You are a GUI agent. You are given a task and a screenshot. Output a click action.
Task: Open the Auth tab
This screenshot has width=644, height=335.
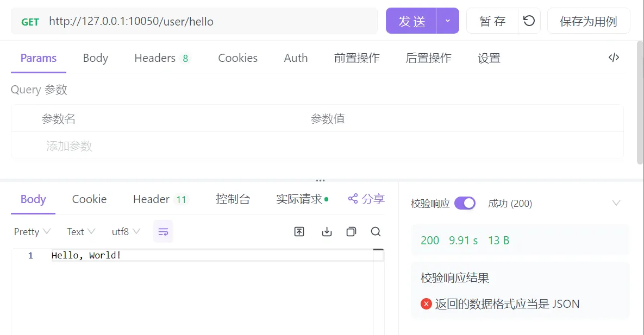tap(296, 58)
